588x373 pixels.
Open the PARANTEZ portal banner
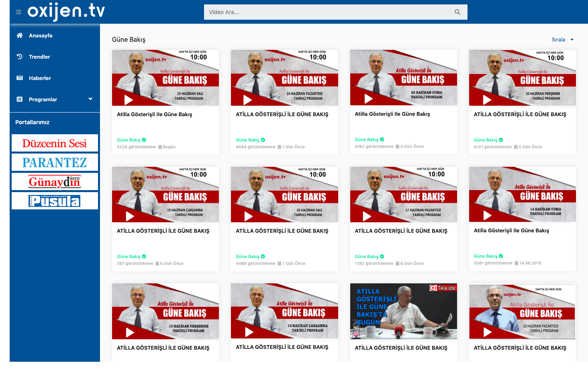(55, 162)
